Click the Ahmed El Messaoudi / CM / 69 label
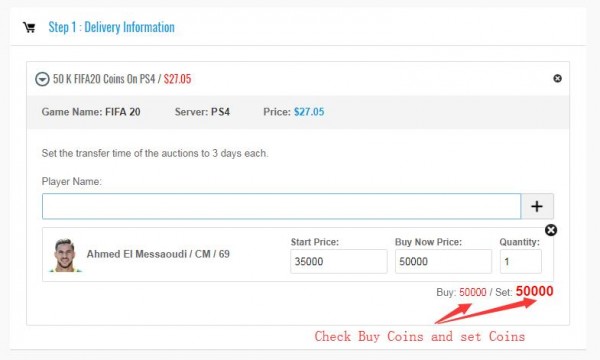Viewport: 600px width, 360px height. point(158,254)
